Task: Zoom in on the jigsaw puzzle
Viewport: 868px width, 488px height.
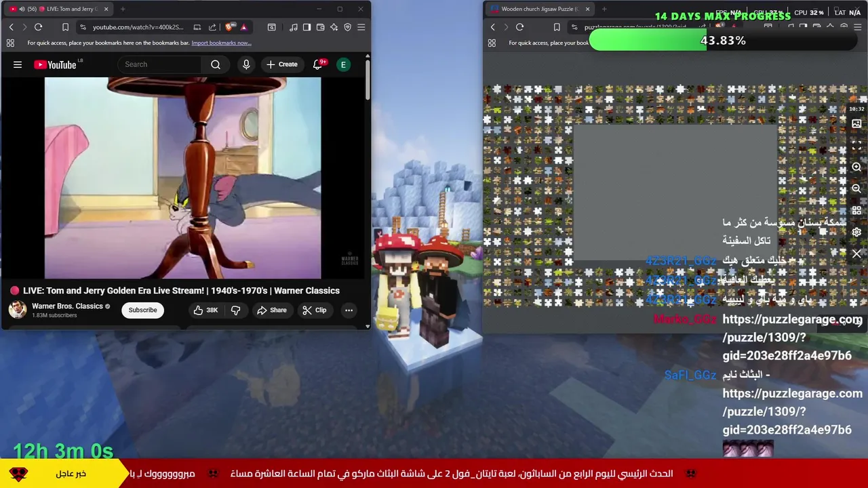Action: [856, 167]
